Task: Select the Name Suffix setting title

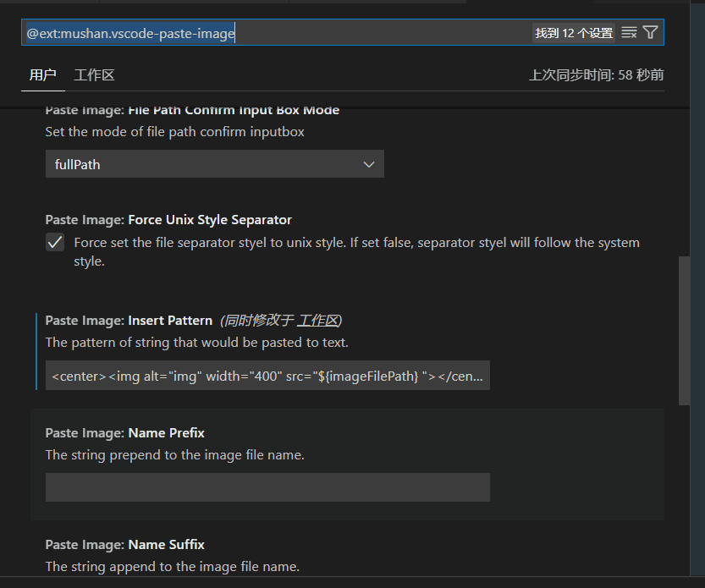Action: point(125,544)
